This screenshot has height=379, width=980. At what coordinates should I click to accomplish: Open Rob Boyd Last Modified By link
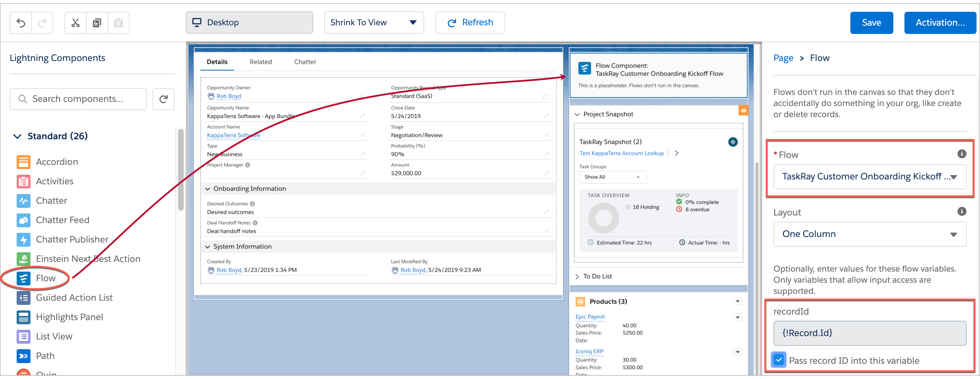(412, 270)
